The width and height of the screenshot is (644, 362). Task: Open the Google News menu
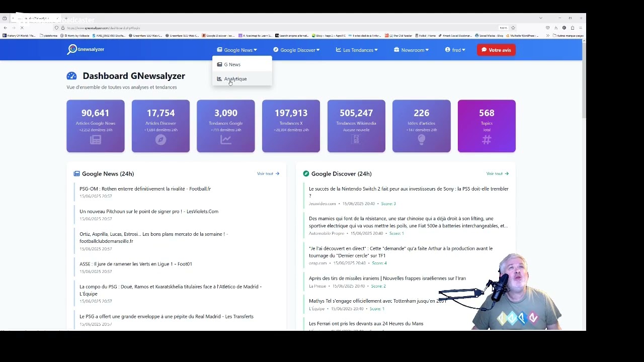point(237,50)
